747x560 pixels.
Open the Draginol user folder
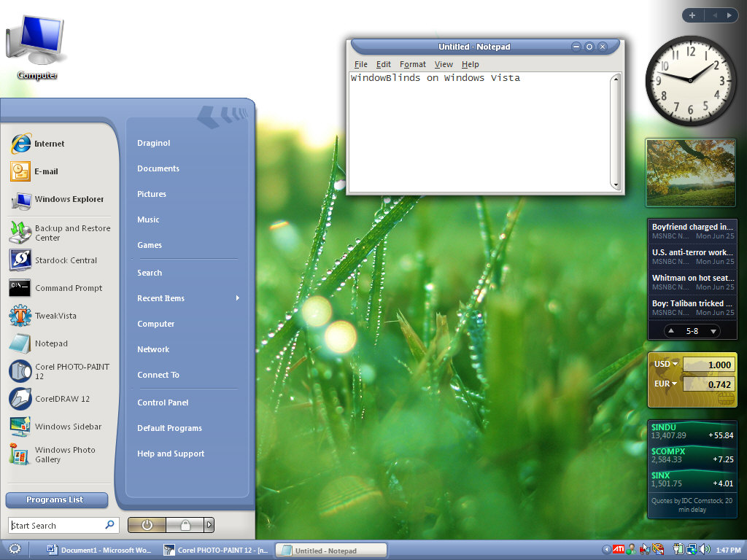coord(153,144)
